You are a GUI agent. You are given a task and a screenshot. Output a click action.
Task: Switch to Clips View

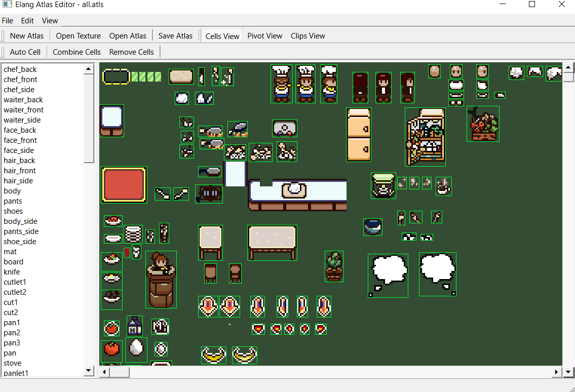click(x=308, y=36)
